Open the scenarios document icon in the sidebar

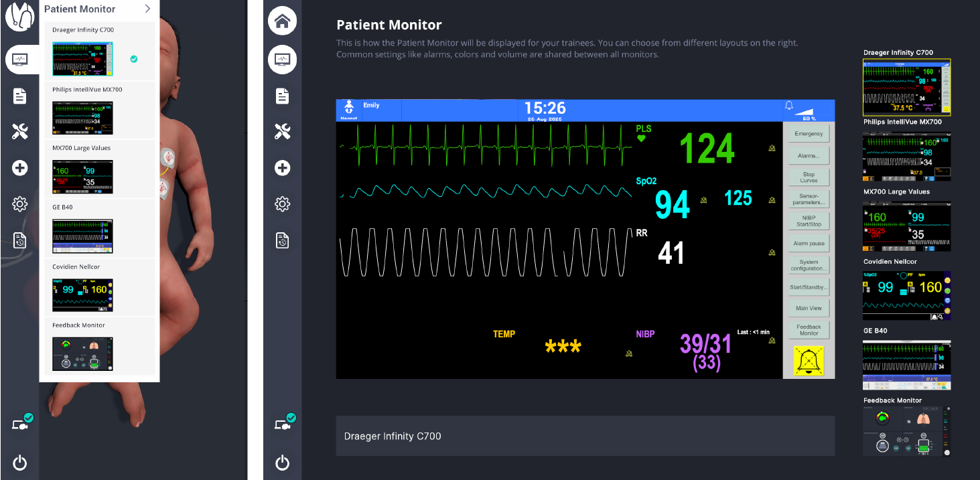tap(282, 96)
